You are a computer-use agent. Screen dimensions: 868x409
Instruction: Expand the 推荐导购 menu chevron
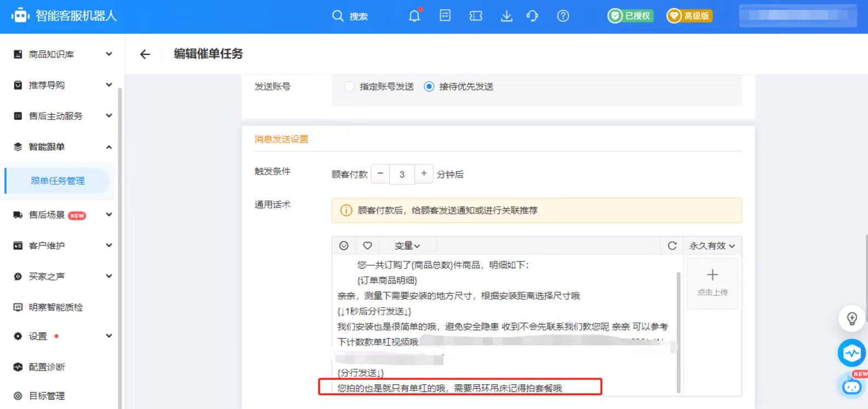[x=109, y=84]
